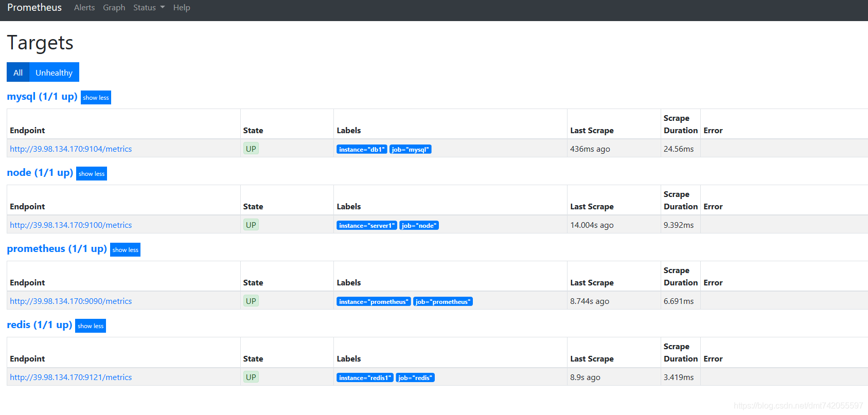Click the UP state badge for mysql

point(251,149)
